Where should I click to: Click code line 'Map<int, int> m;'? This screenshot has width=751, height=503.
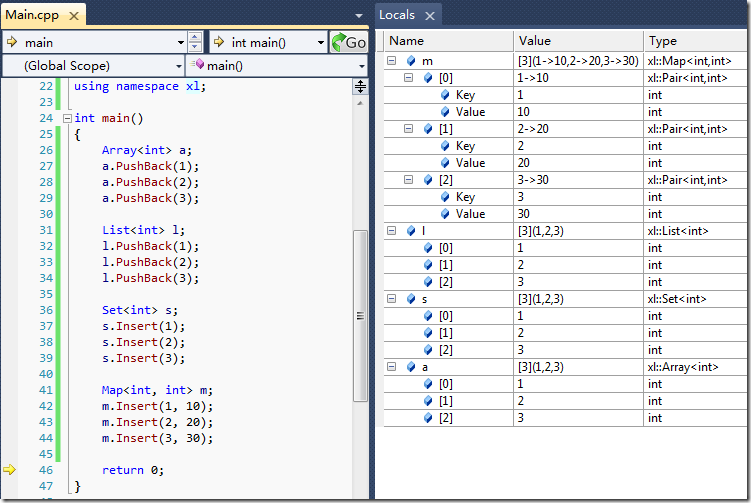(157, 390)
